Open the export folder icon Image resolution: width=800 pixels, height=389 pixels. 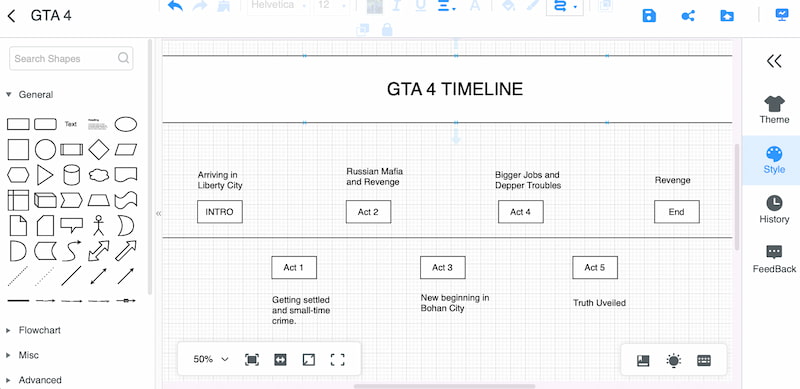(727, 16)
